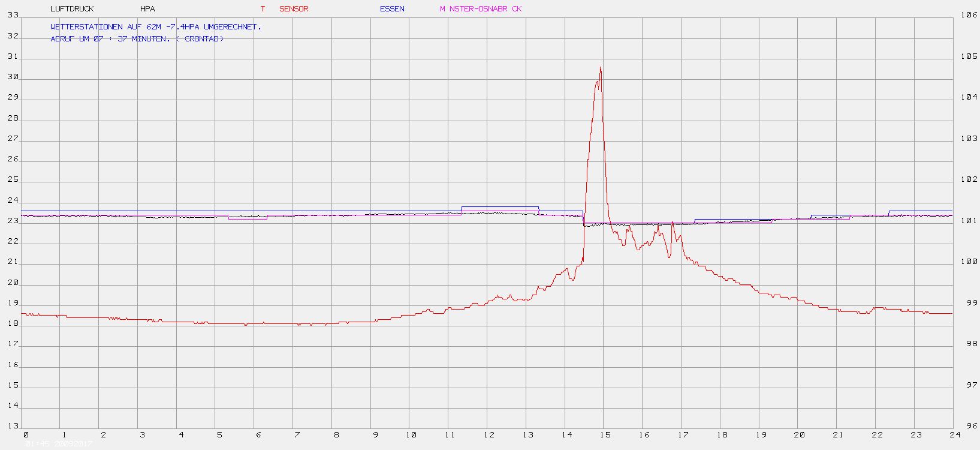Image resolution: width=980 pixels, height=450 pixels.
Task: Select the note line mentioning MINUTEN and CRONTAB
Action: tap(137, 39)
